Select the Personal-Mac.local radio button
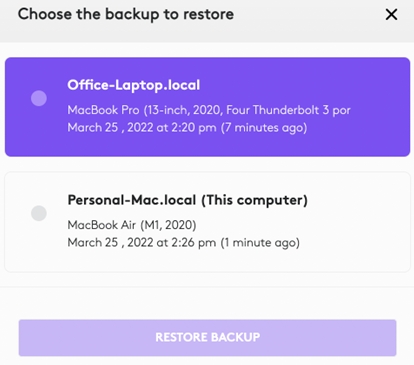Viewport: 414px width, 365px height. pyautogui.click(x=39, y=213)
